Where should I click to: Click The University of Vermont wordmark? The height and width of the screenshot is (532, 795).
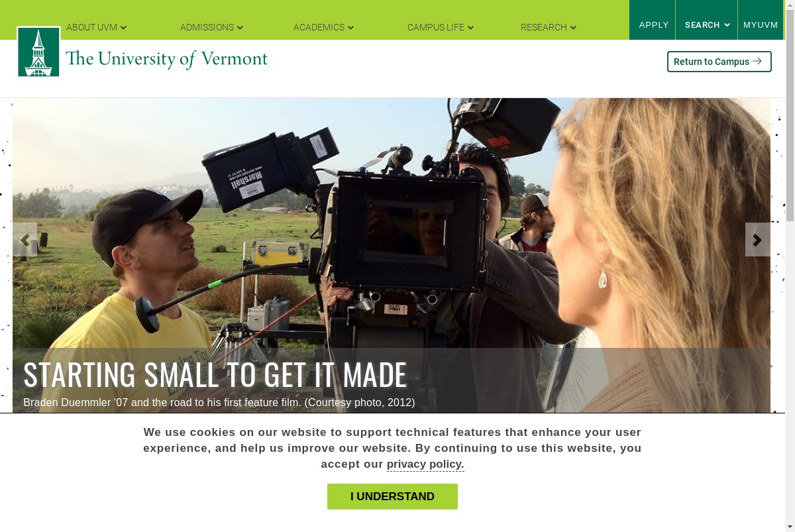point(166,59)
